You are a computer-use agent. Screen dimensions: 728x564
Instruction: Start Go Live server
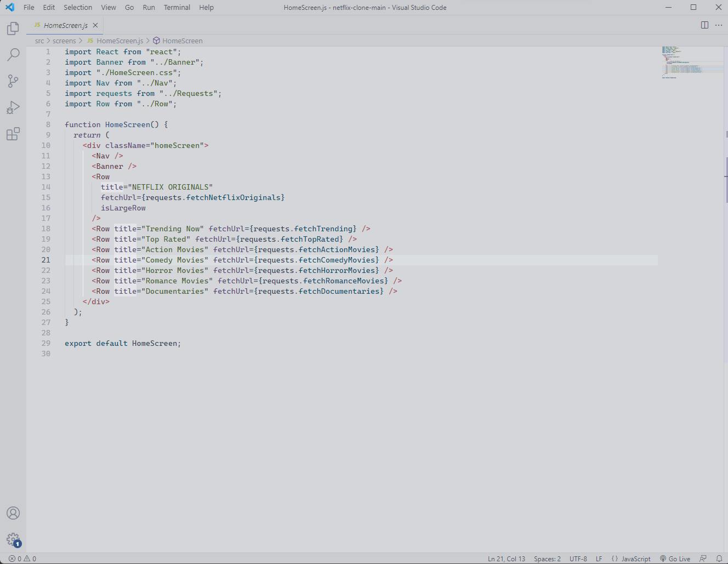[675, 559]
